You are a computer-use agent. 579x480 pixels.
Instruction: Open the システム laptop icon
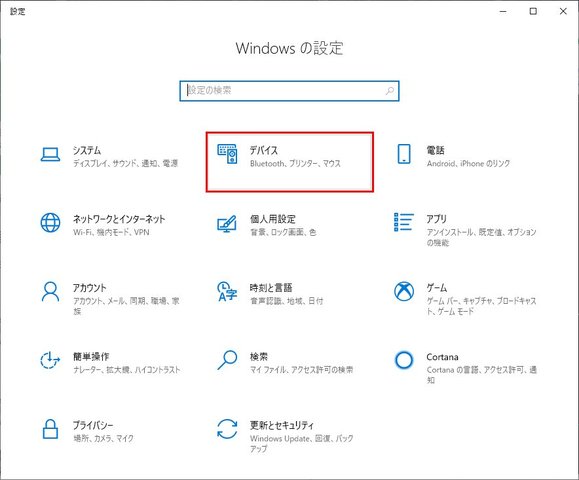click(50, 154)
